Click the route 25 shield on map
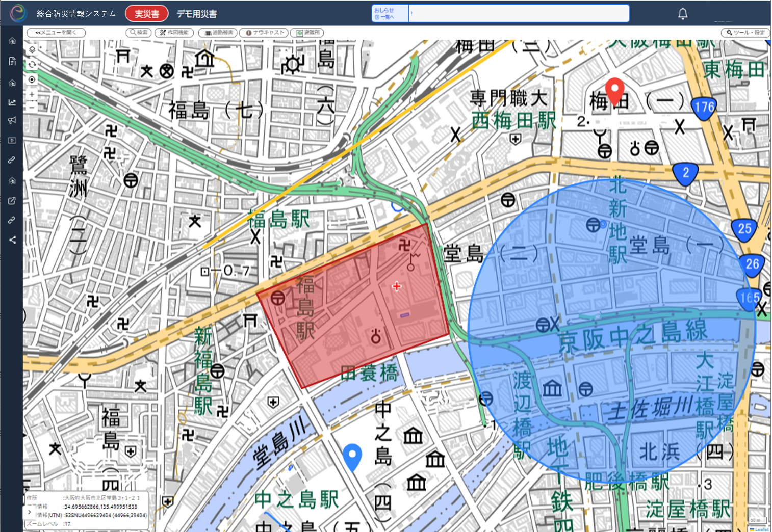 click(744, 229)
